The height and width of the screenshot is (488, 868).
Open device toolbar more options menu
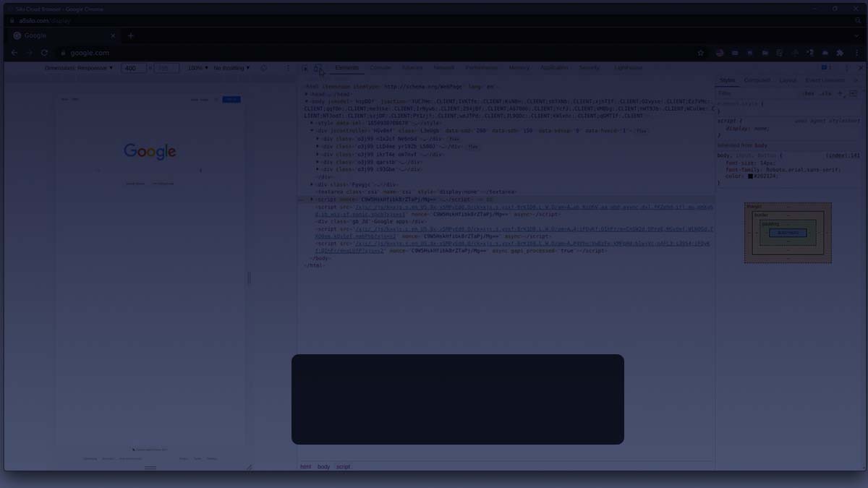click(288, 68)
